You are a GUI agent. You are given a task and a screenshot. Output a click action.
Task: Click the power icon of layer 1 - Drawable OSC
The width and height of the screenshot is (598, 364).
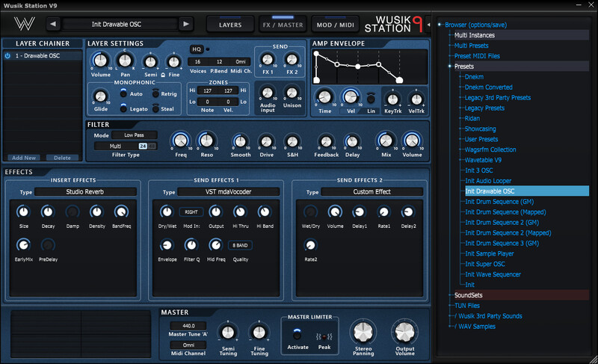pyautogui.click(x=7, y=55)
